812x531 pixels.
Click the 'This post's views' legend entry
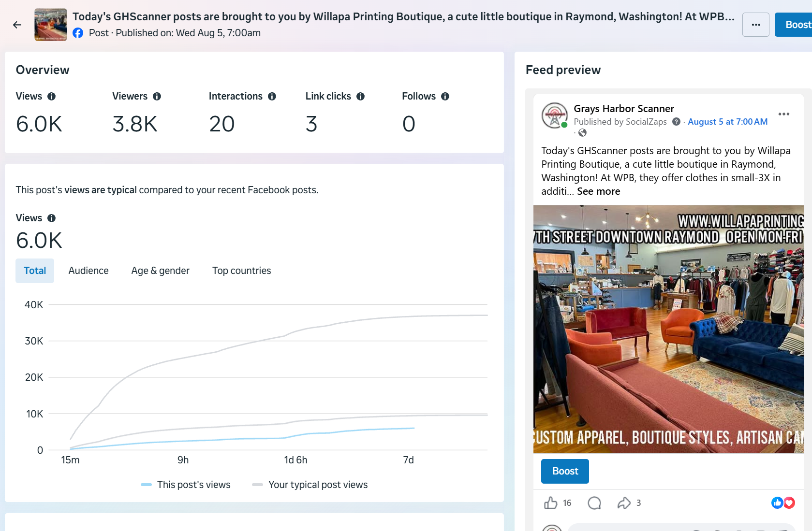point(186,485)
